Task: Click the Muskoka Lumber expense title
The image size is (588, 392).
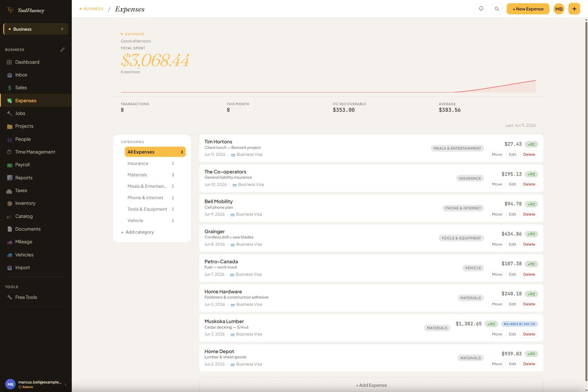Action: point(224,321)
